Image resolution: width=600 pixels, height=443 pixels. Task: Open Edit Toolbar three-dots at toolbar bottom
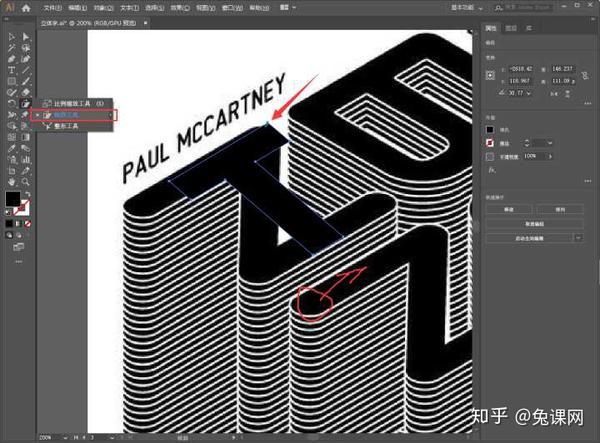(18, 262)
